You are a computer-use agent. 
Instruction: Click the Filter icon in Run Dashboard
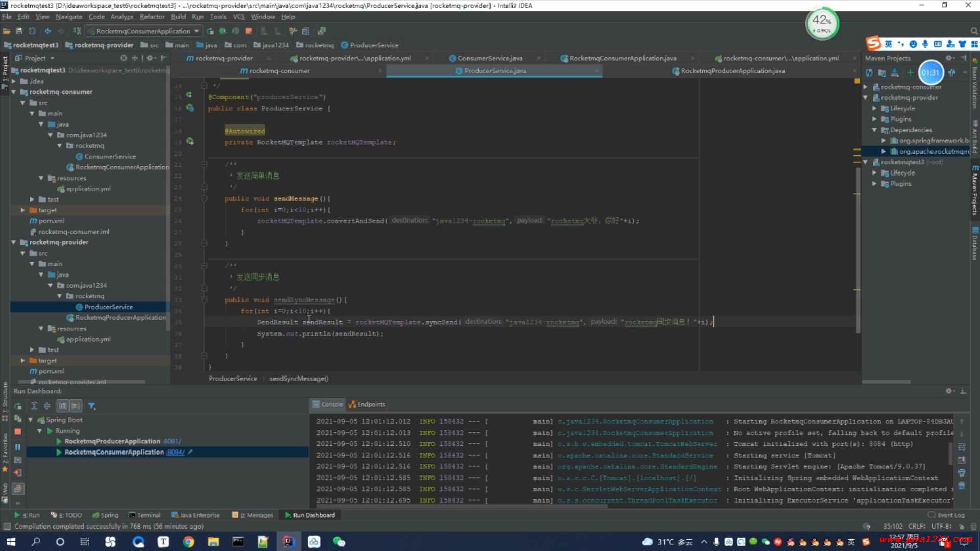pos(92,406)
